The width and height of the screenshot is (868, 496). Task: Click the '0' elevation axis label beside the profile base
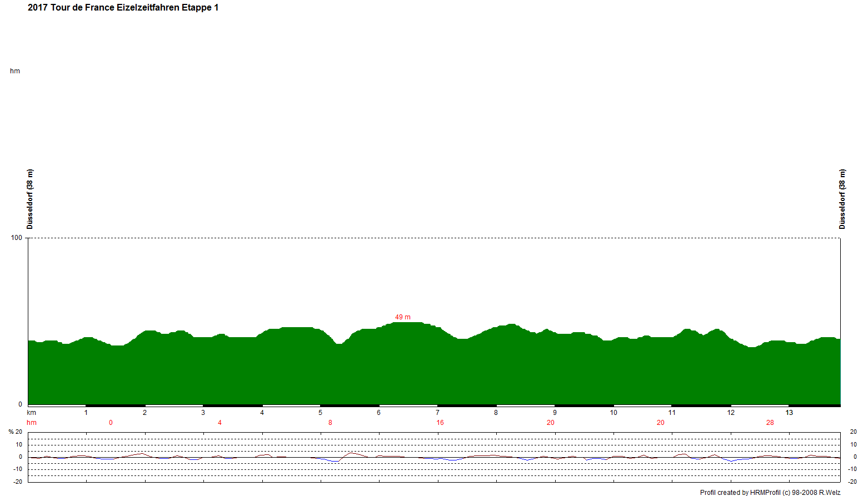click(21, 404)
